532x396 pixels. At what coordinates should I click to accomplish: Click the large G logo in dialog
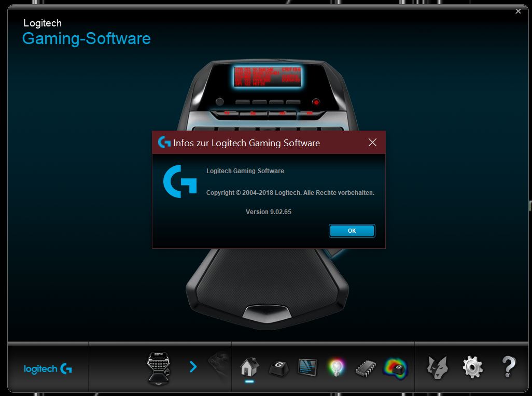point(180,181)
